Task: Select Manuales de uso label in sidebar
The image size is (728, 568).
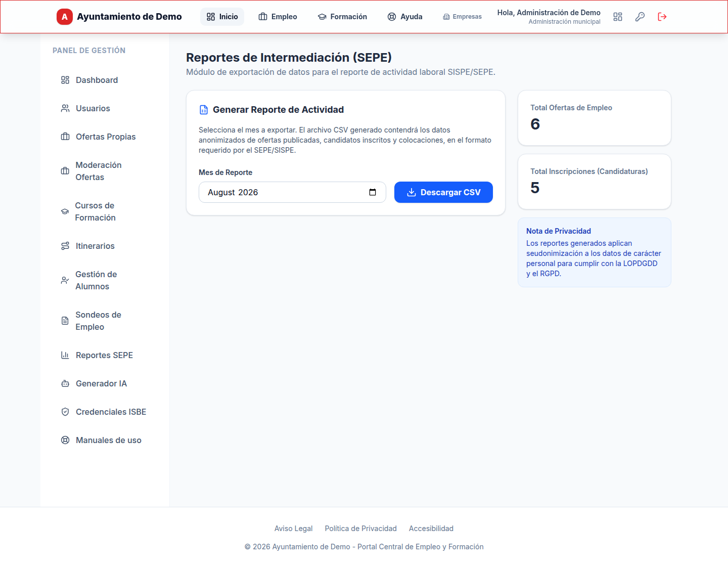Action: coord(109,440)
